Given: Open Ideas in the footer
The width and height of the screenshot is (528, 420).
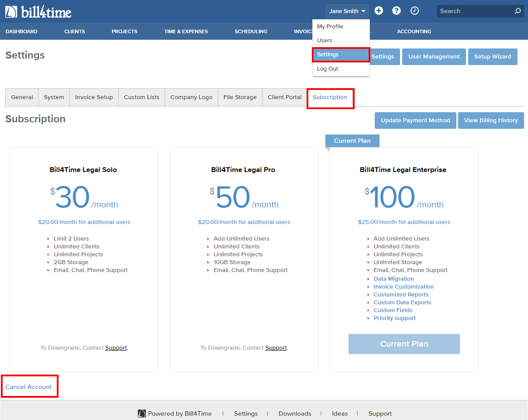Looking at the screenshot, I should pos(340,413).
